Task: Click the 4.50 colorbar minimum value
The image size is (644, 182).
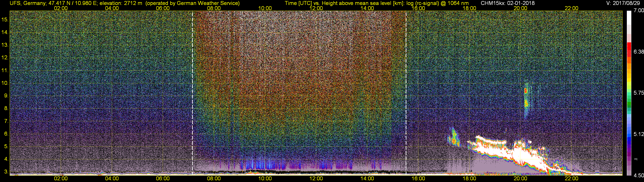Action: coord(639,176)
